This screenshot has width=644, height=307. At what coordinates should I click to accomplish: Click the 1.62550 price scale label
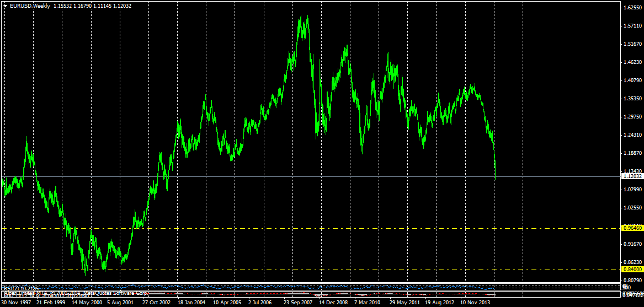pyautogui.click(x=633, y=8)
